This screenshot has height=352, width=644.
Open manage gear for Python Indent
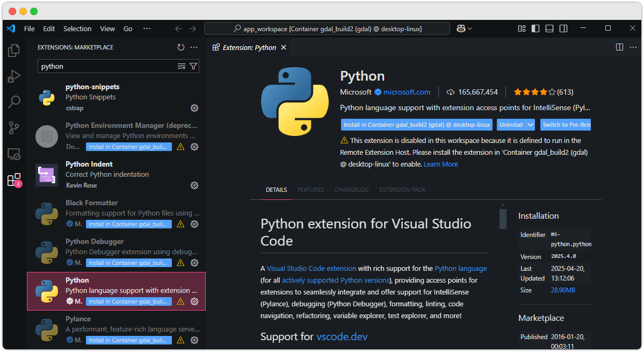pyautogui.click(x=194, y=185)
